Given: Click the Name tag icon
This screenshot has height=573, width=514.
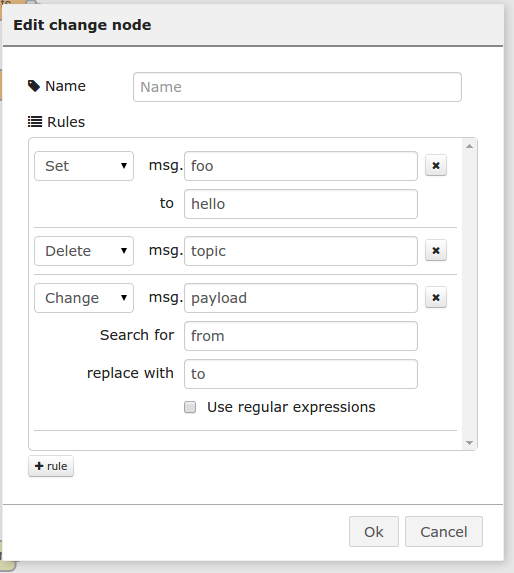Looking at the screenshot, I should [34, 86].
